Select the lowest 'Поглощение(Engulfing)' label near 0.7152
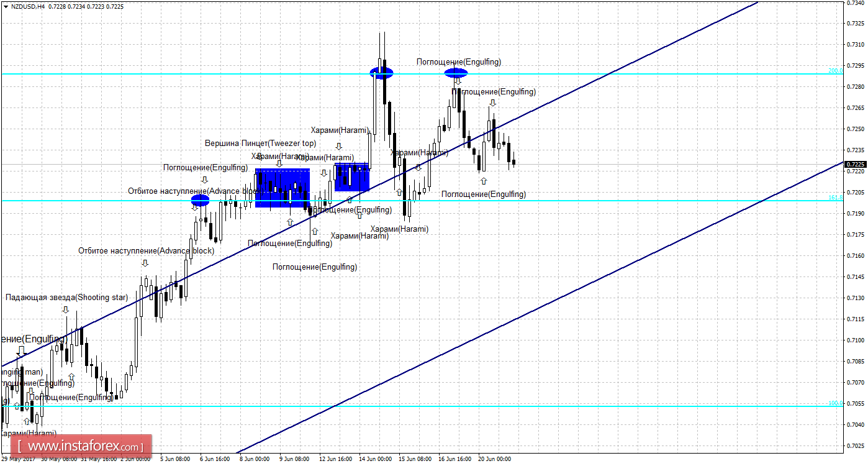The image size is (868, 466). 315,267
